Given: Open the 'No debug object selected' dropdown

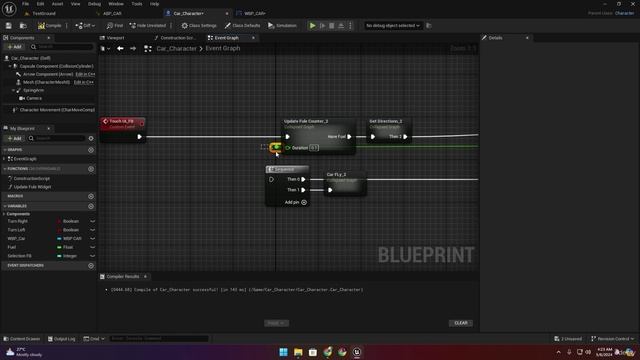Looking at the screenshot, I should [x=393, y=26].
